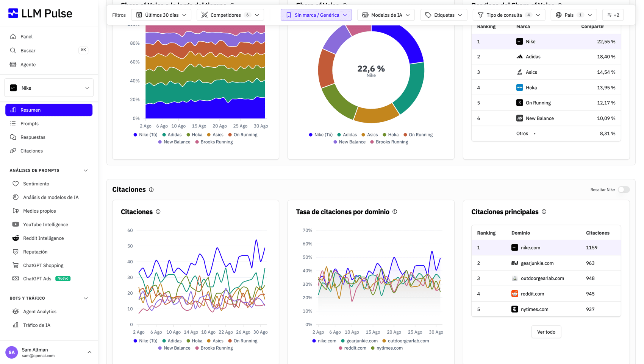This screenshot has height=364, width=644.
Task: Toggle outdoorgearlab.com legend entry
Action: 405,341
